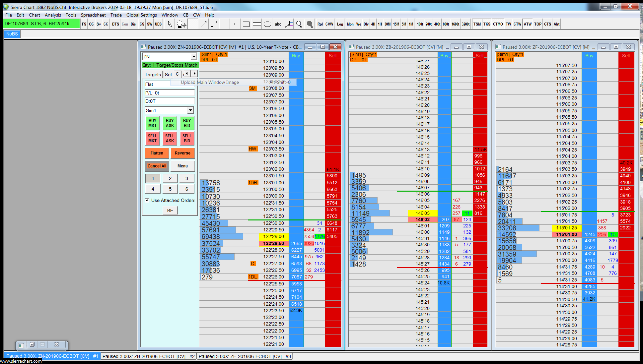Select the hand pan tool
This screenshot has height=364, width=643.
[181, 24]
